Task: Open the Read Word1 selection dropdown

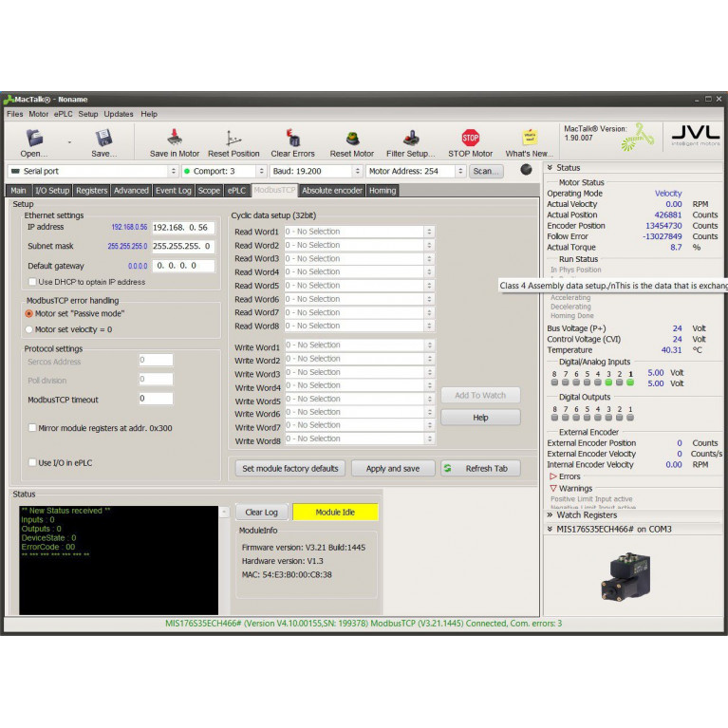Action: [x=360, y=232]
